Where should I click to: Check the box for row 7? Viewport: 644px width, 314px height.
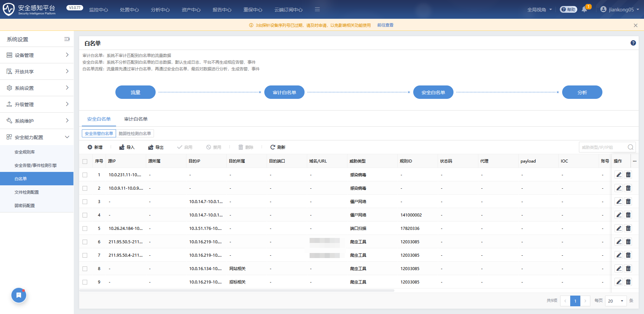point(85,255)
